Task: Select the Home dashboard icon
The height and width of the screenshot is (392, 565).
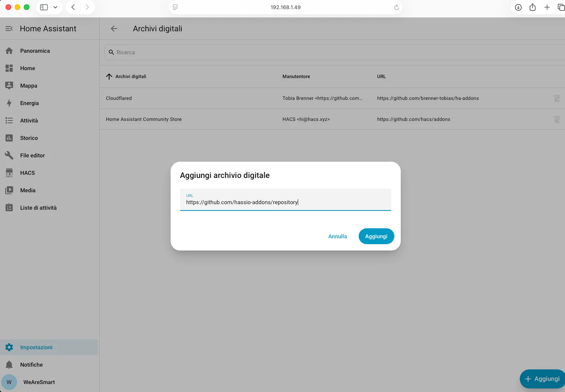Action: [x=9, y=68]
